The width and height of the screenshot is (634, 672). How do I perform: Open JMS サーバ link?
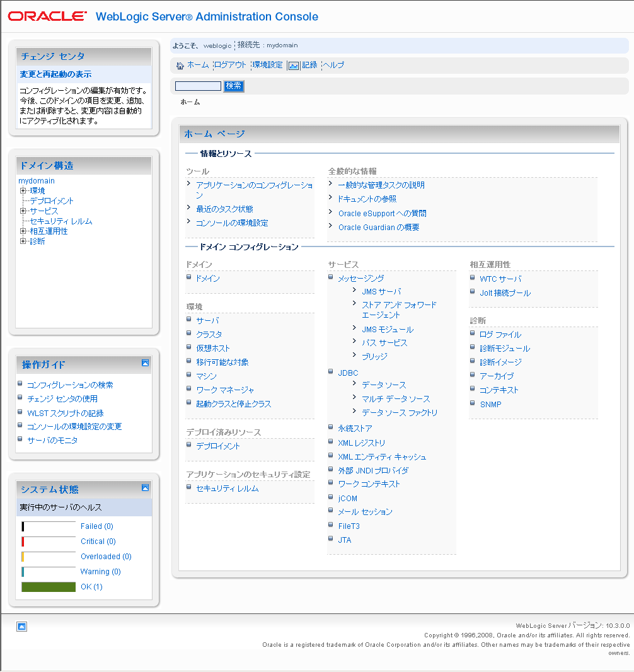382,292
